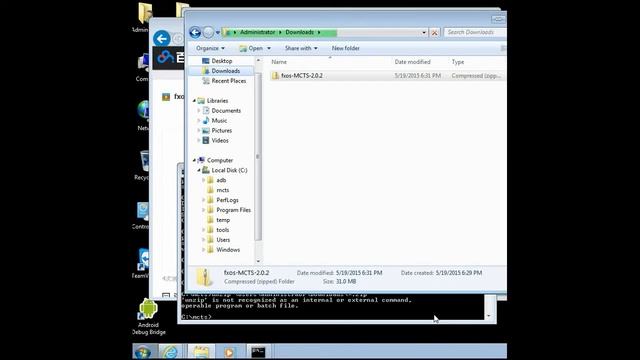Open the Documents library
Viewport: 640px width, 360px height.
(226, 111)
